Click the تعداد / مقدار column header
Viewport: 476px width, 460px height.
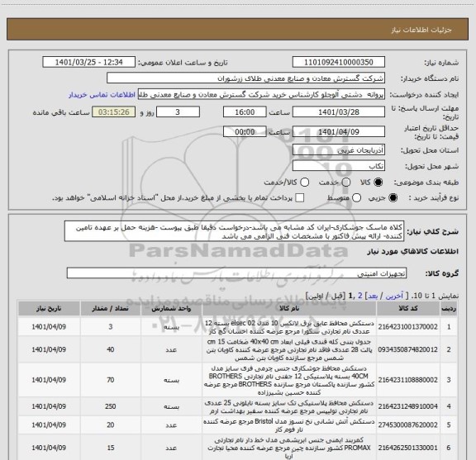[110, 308]
